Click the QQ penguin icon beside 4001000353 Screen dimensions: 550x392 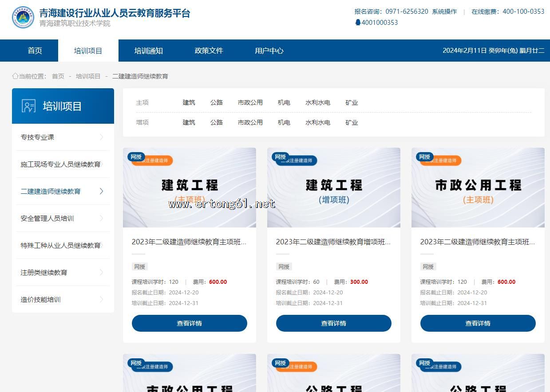click(x=358, y=23)
